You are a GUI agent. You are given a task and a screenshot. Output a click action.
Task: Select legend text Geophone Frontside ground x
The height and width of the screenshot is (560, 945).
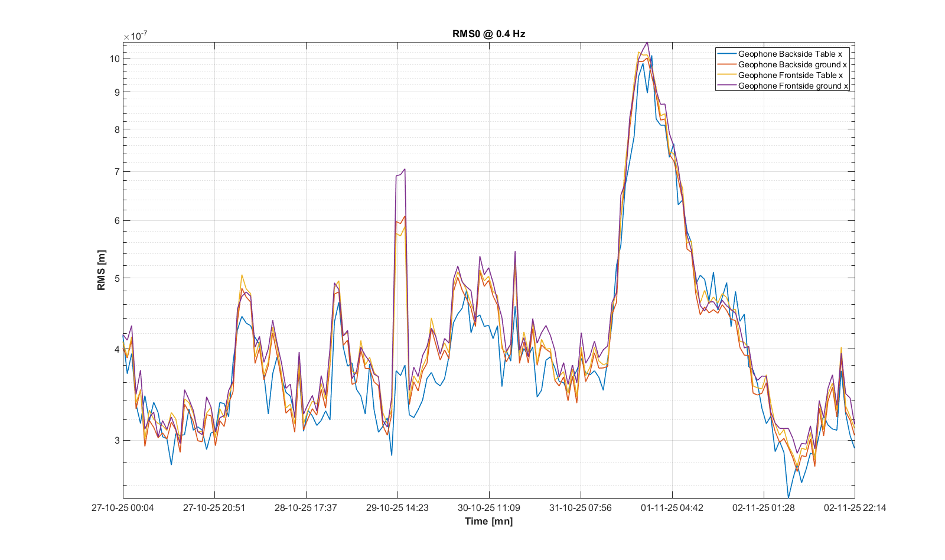pos(793,86)
